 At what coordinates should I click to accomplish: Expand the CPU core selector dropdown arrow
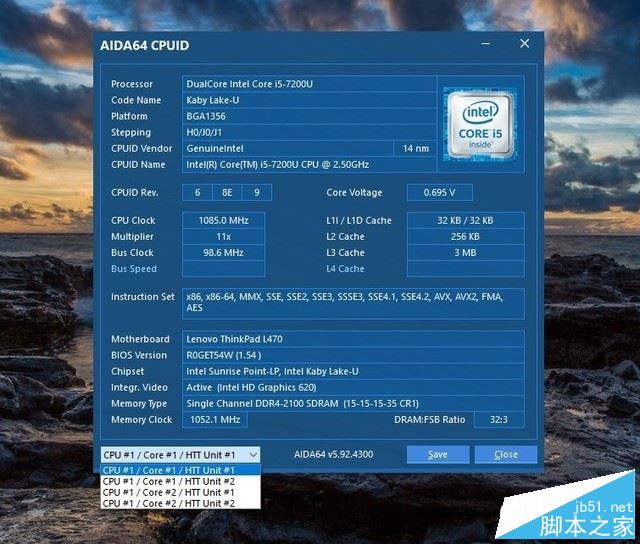click(253, 455)
